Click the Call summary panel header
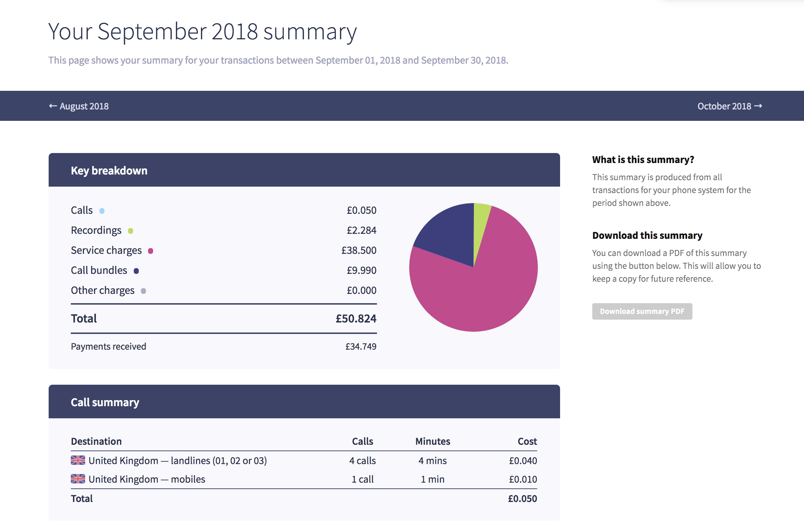Image resolution: width=804 pixels, height=532 pixels. click(304, 402)
